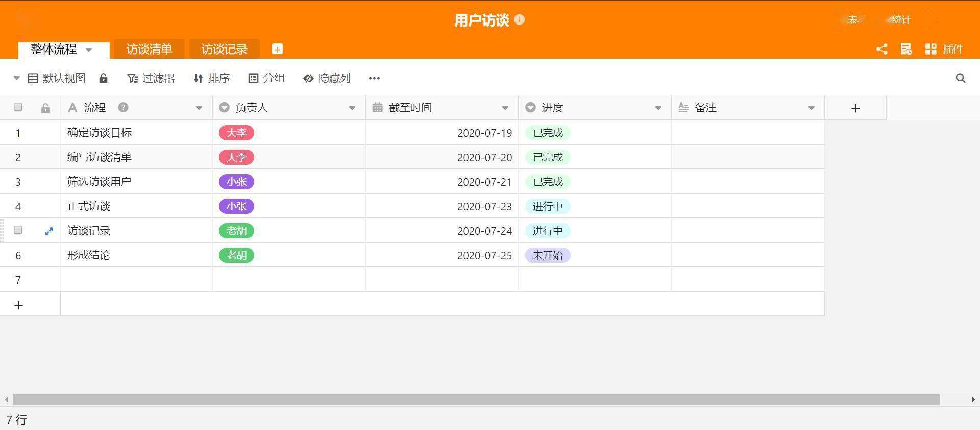This screenshot has height=430, width=980.
Task: Open the 分组 group tool
Action: 266,78
